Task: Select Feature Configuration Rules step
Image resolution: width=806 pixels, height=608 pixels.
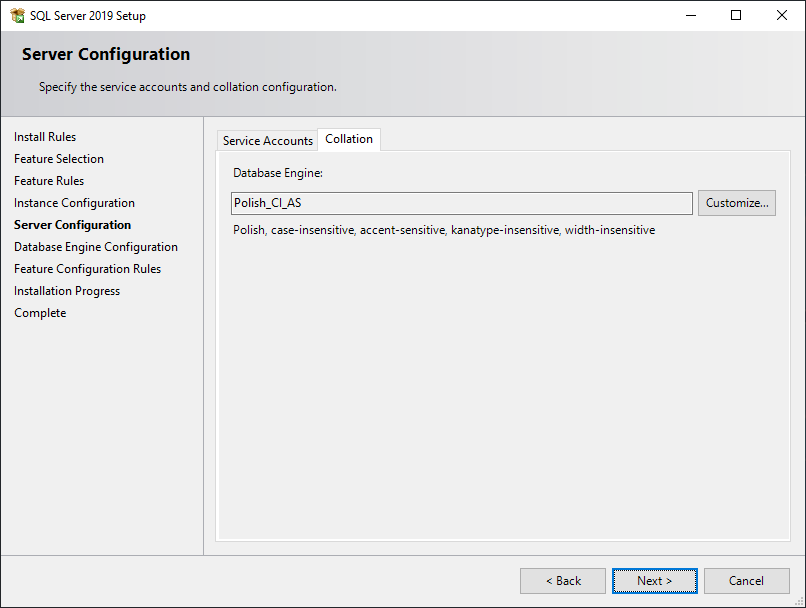Action: click(x=87, y=269)
